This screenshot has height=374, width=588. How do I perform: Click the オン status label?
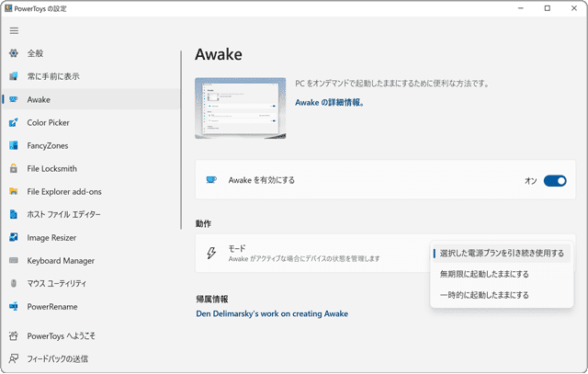pos(531,181)
